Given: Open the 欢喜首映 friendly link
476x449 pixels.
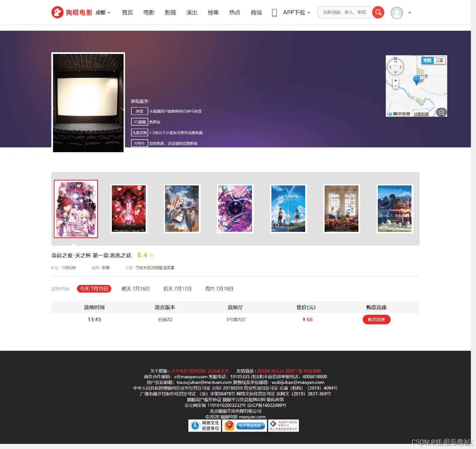Looking at the screenshot, I should pos(312,371).
